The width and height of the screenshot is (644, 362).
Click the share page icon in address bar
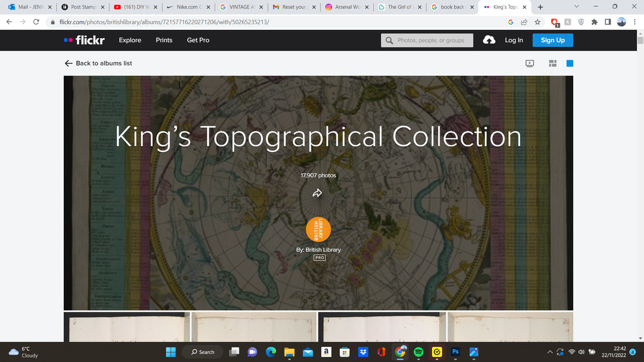point(524,22)
